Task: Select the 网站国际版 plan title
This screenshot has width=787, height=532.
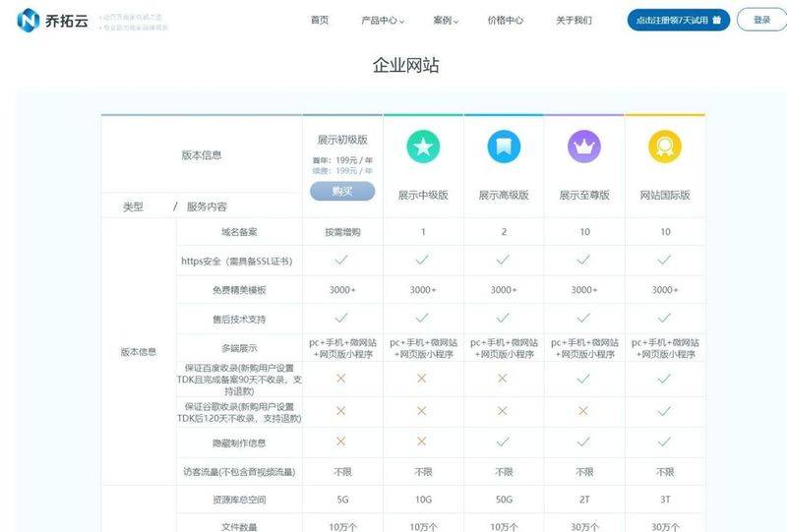Action: coord(665,195)
